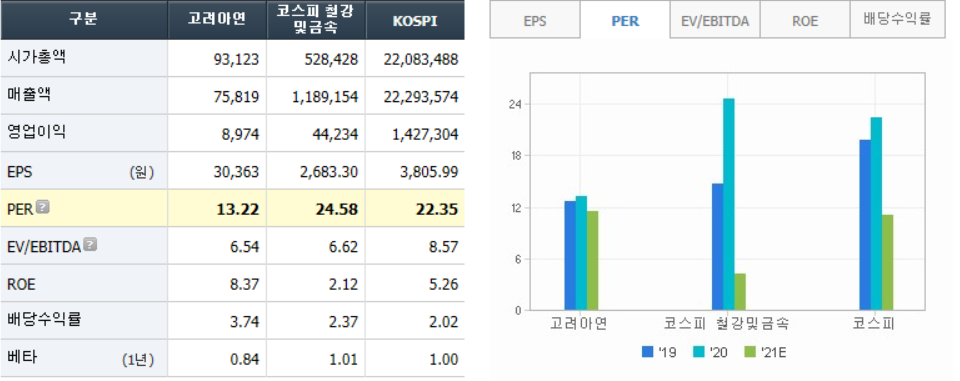Click the 44,234 operating profit value

pos(335,134)
